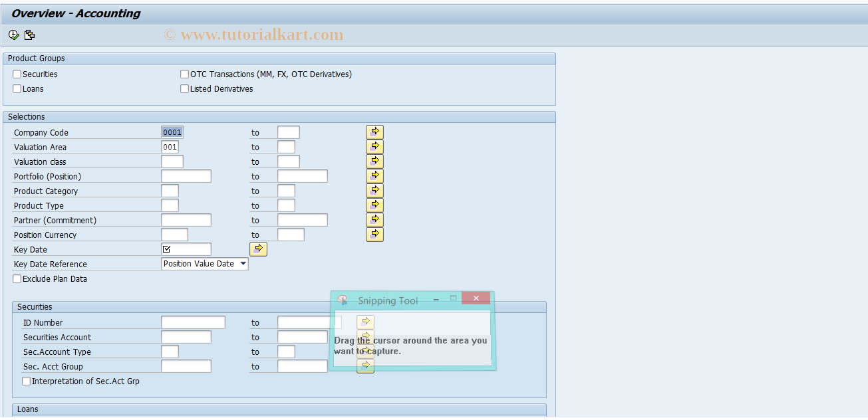Open multiple selection for Product Type
This screenshot has width=868, height=420.
(x=374, y=205)
